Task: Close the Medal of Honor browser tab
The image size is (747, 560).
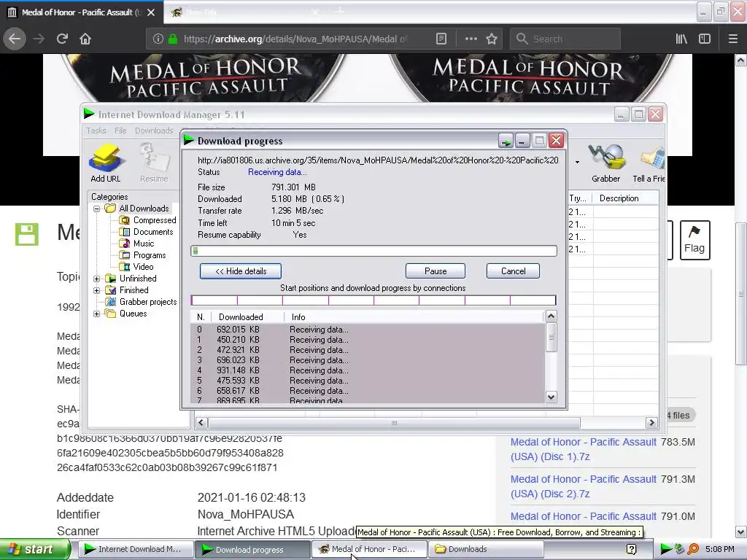Action: pos(151,12)
